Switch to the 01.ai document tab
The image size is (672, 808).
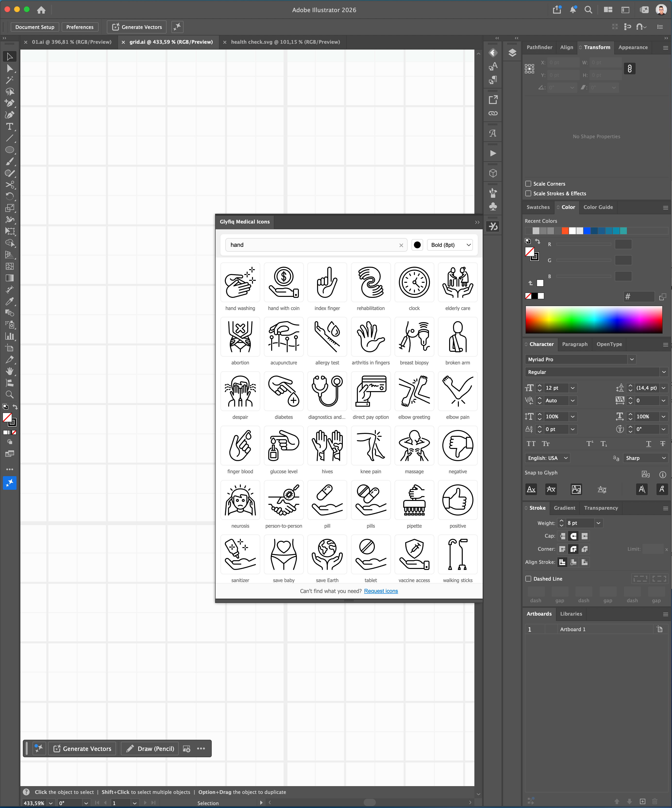coord(72,42)
